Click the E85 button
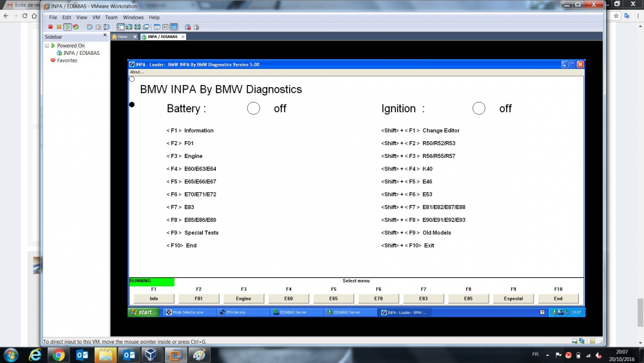644x363 pixels. click(468, 299)
